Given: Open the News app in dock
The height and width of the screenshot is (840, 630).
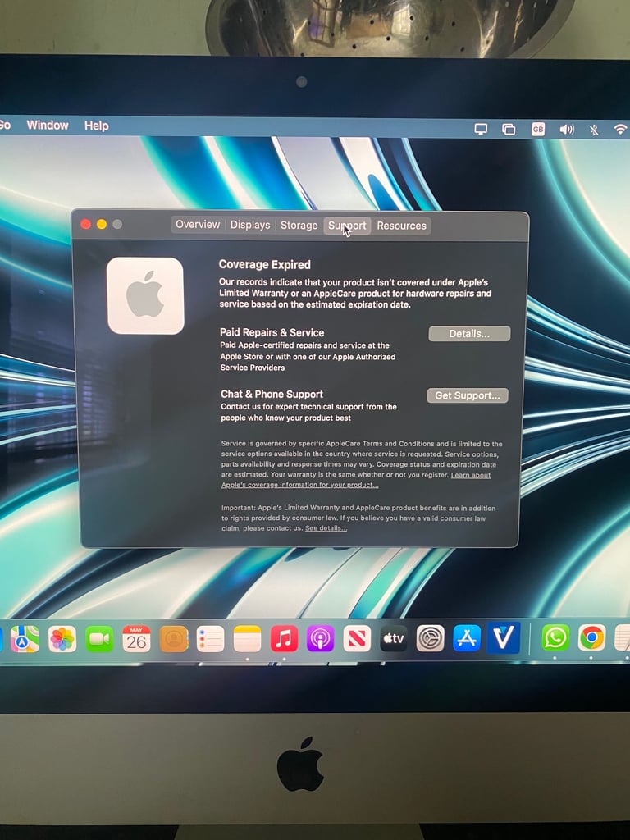Looking at the screenshot, I should tap(357, 638).
